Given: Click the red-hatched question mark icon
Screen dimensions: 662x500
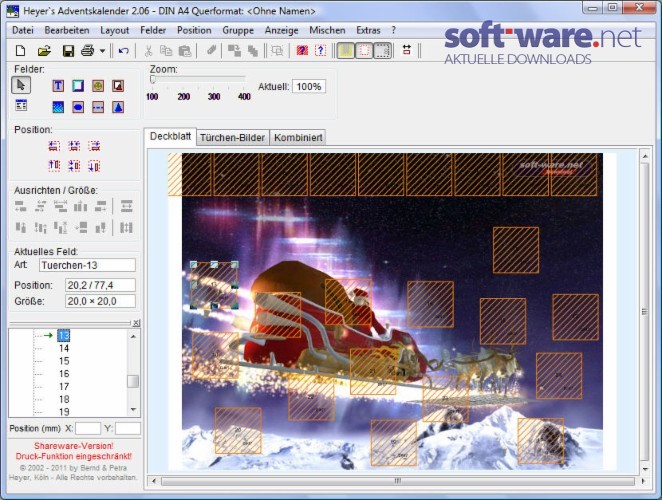Looking at the screenshot, I should (302, 51).
